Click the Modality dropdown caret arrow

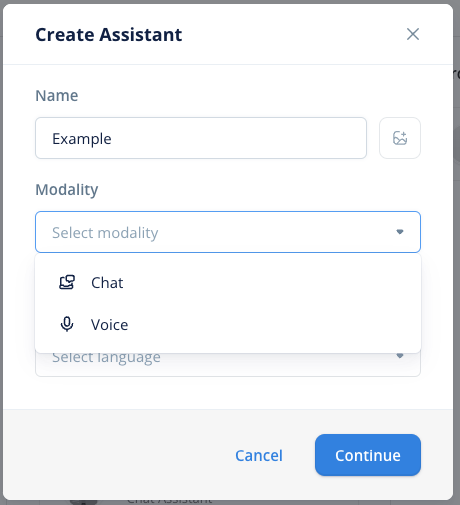click(x=400, y=232)
